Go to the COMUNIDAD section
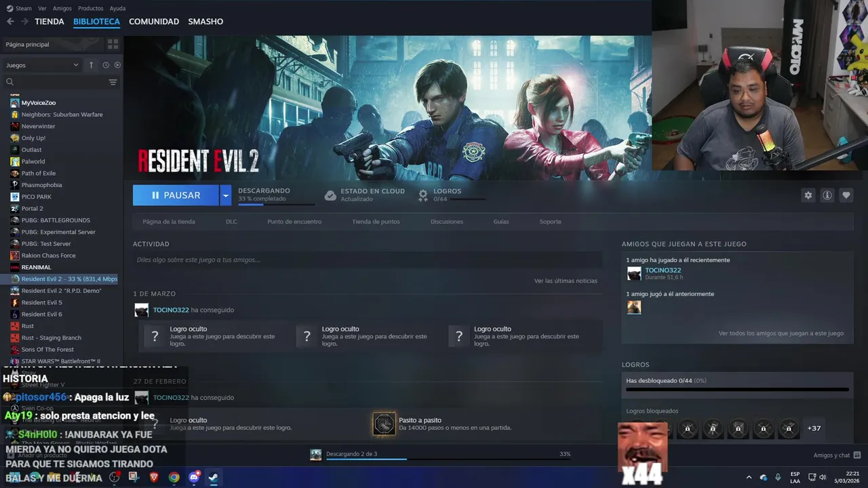The height and width of the screenshot is (488, 868). pyautogui.click(x=154, y=22)
